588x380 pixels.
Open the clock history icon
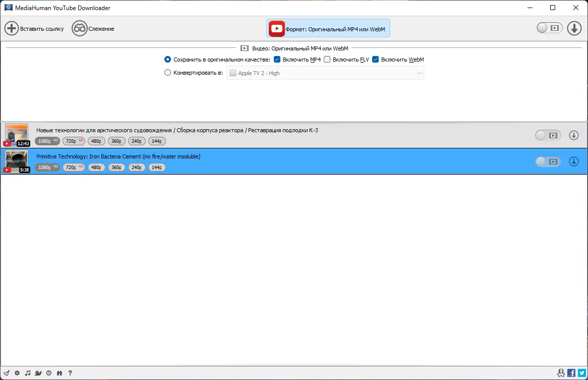49,373
